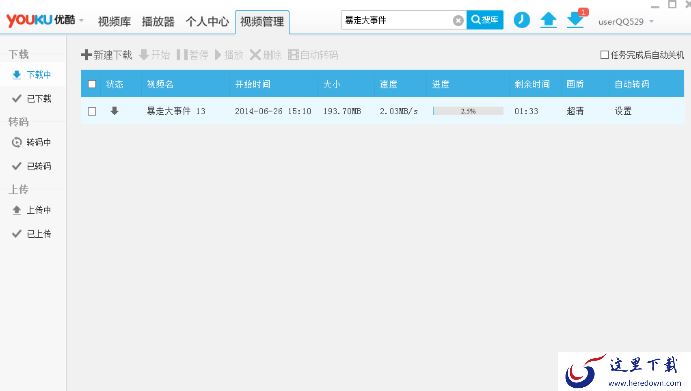Click the Youku logo
This screenshot has height=391, width=691.
[x=40, y=20]
